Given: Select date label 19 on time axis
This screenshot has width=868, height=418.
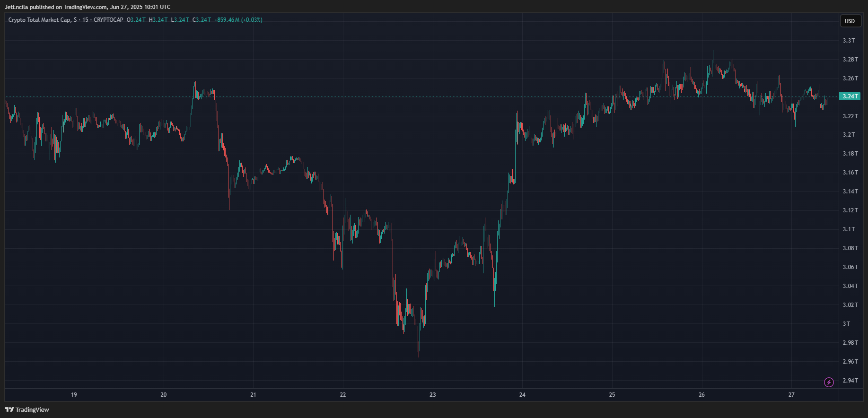Looking at the screenshot, I should pos(74,394).
